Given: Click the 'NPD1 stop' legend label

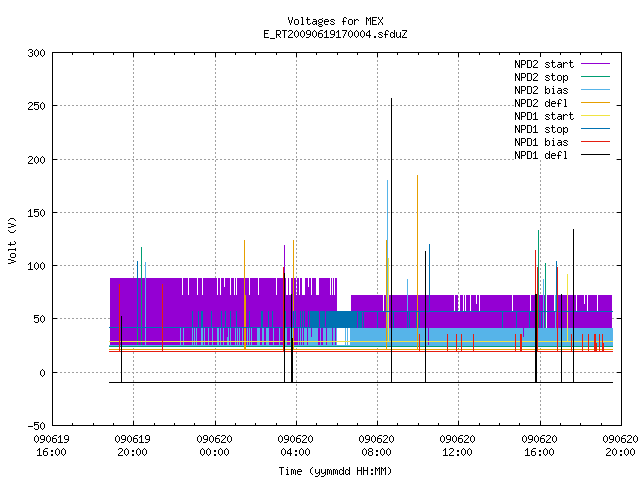Looking at the screenshot, I should [x=541, y=129].
